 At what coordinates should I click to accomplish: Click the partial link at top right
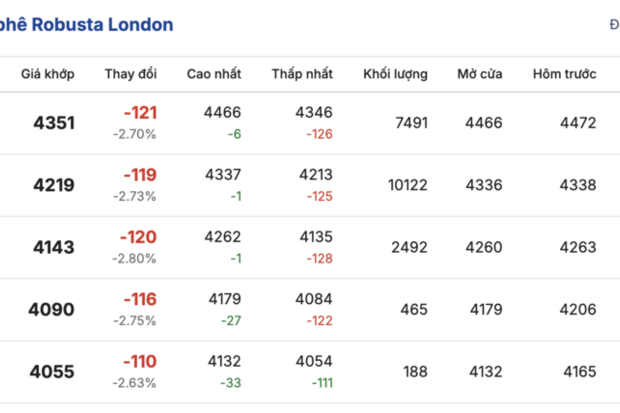[x=613, y=24]
